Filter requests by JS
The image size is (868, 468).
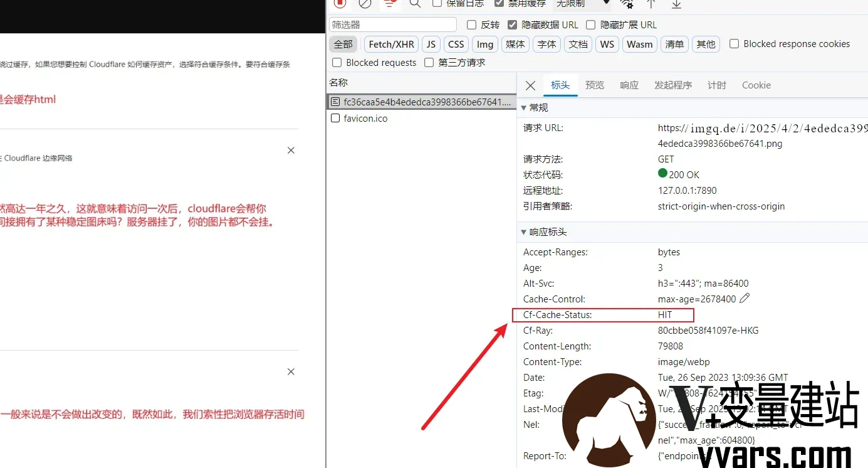tap(431, 45)
